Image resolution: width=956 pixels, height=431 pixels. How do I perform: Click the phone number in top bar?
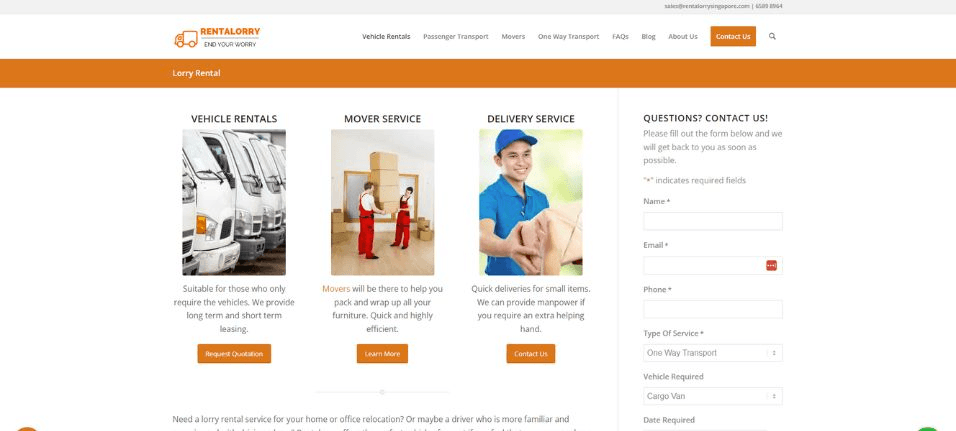click(x=769, y=6)
